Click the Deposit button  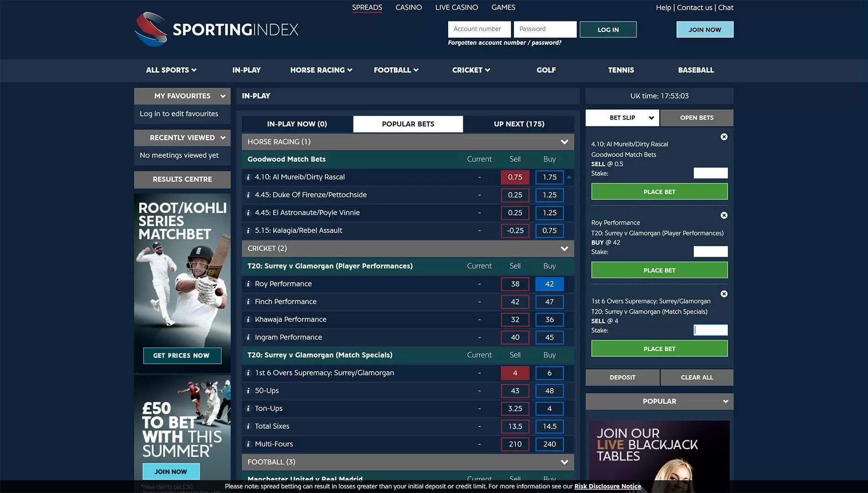click(x=622, y=378)
